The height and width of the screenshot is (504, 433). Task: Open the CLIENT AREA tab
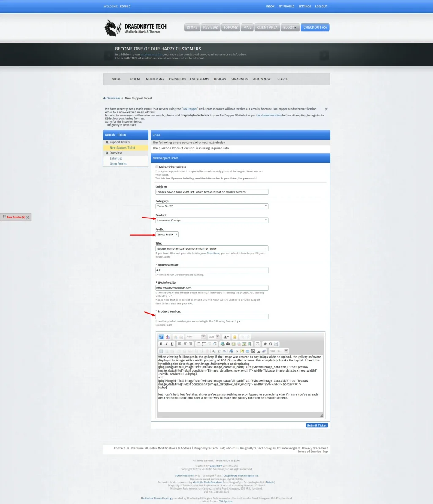tap(267, 28)
